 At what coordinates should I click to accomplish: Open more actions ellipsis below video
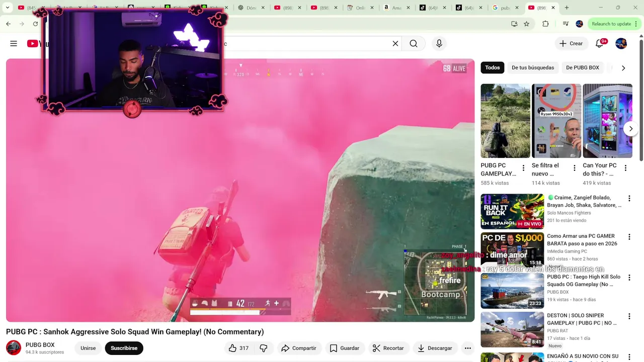467,348
